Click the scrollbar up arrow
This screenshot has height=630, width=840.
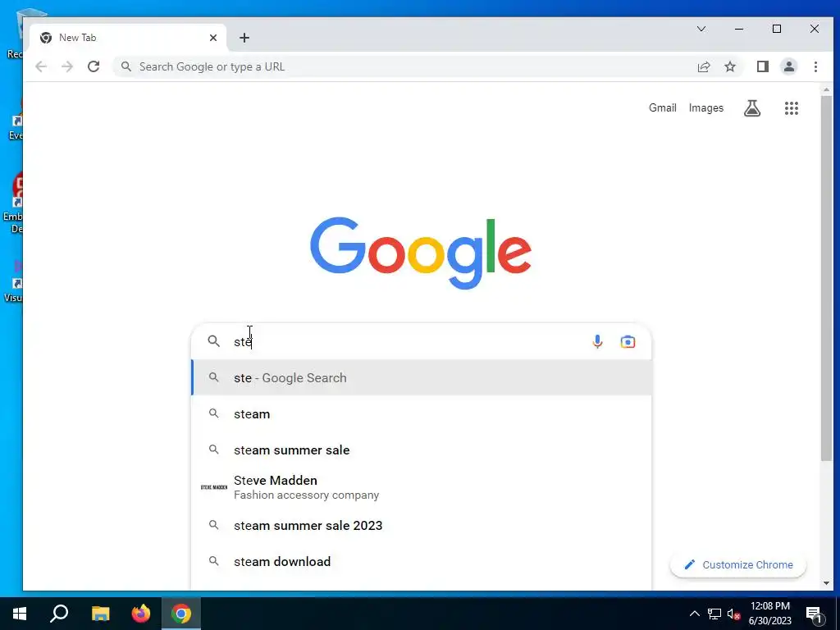(x=826, y=89)
